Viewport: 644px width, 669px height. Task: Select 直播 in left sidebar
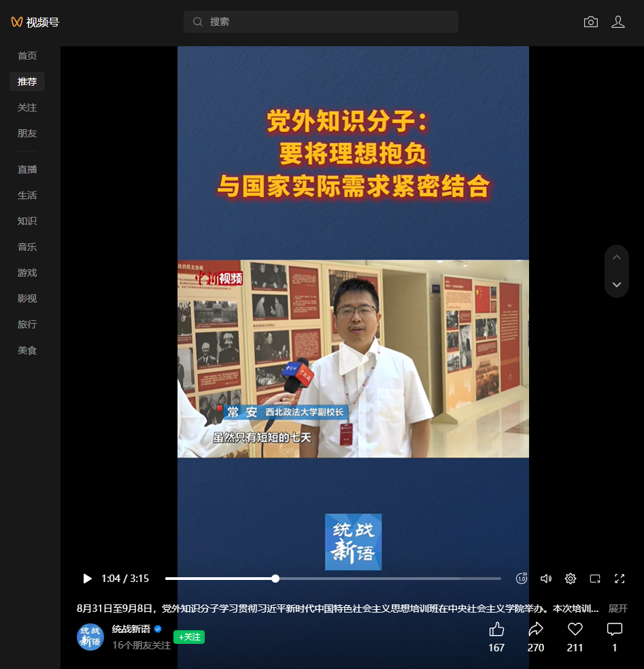pyautogui.click(x=27, y=169)
